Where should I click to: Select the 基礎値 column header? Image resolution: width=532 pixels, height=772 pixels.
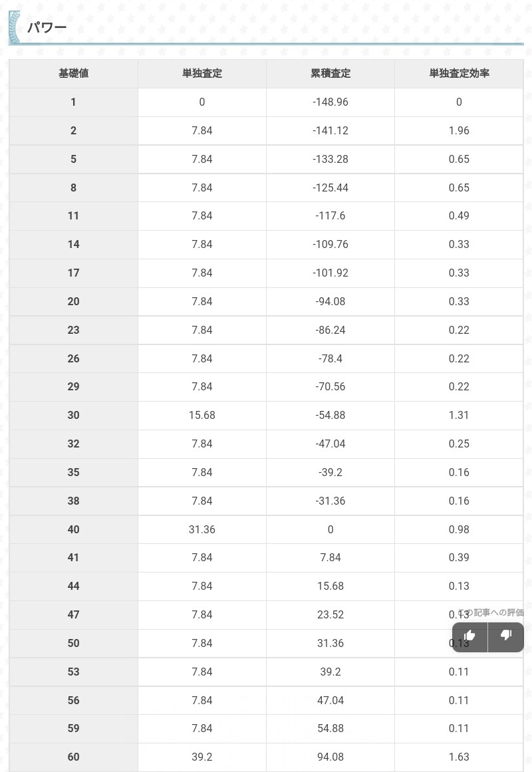73,74
